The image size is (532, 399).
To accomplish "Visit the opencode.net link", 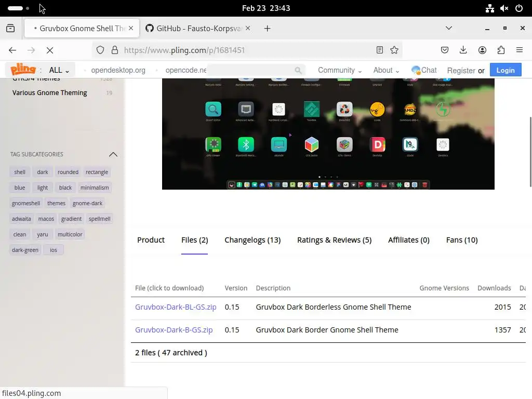I will click(186, 70).
